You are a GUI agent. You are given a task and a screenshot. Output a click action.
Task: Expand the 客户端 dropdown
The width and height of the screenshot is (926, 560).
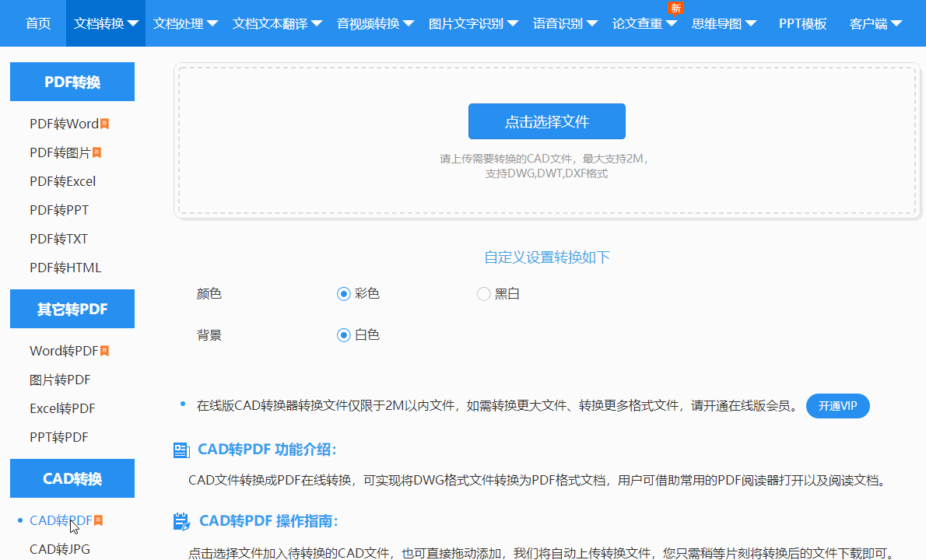875,23
